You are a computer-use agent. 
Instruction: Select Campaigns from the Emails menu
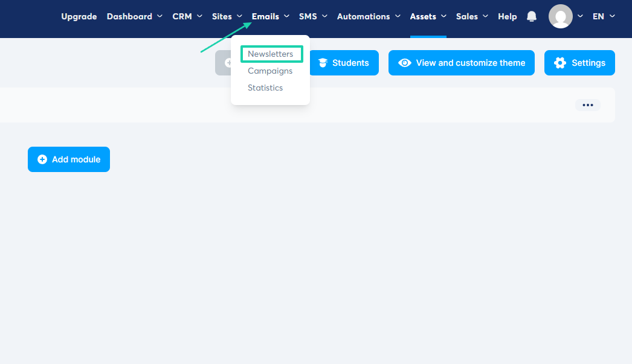coord(270,71)
